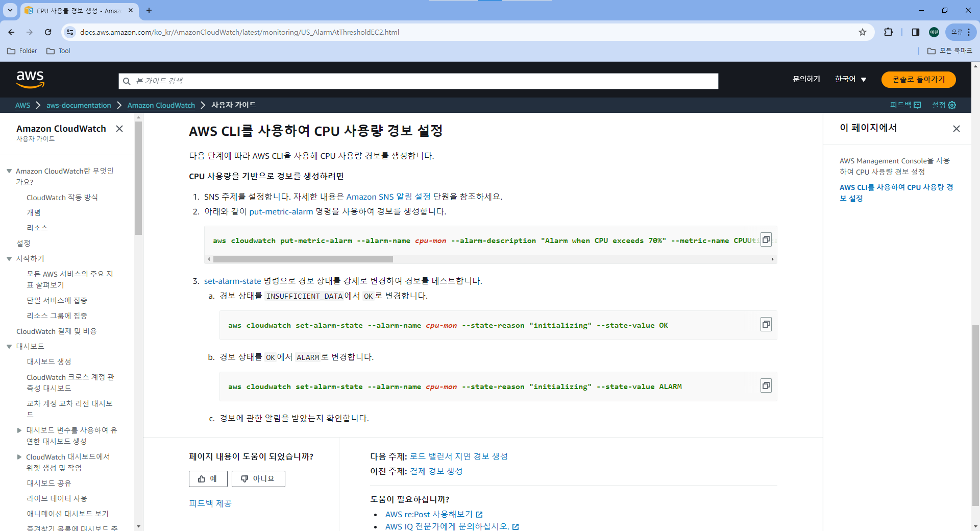This screenshot has width=980, height=531.
Task: Expand '대시보드 변수를 사용하여' tree item
Action: (19, 430)
